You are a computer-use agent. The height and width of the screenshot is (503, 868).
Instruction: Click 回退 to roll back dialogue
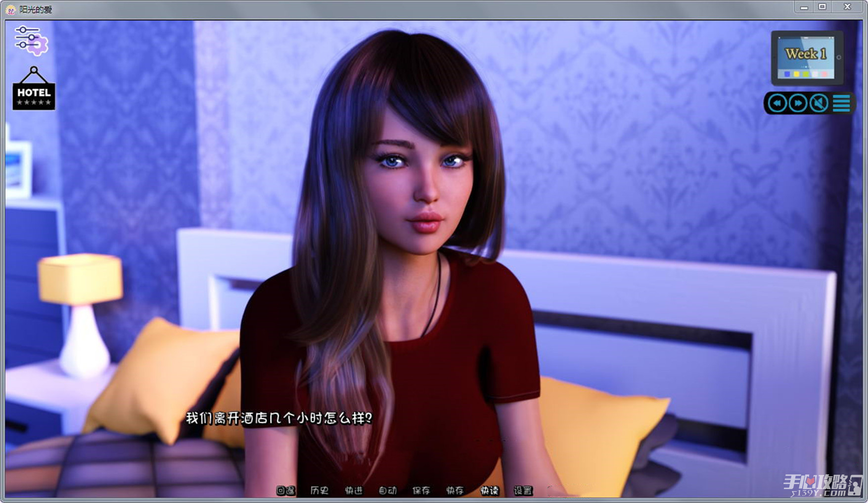click(285, 490)
